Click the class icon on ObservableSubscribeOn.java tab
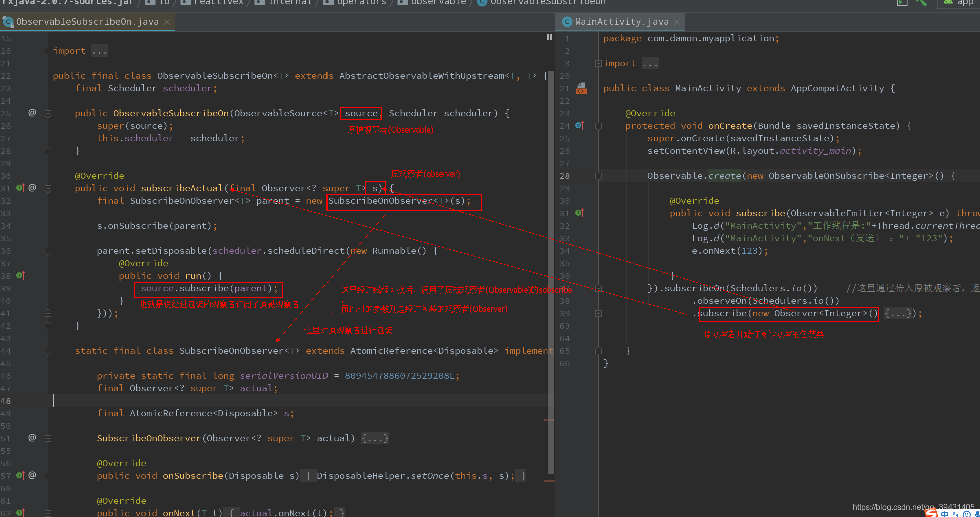Screen dimensions: 980x517 pos(8,22)
